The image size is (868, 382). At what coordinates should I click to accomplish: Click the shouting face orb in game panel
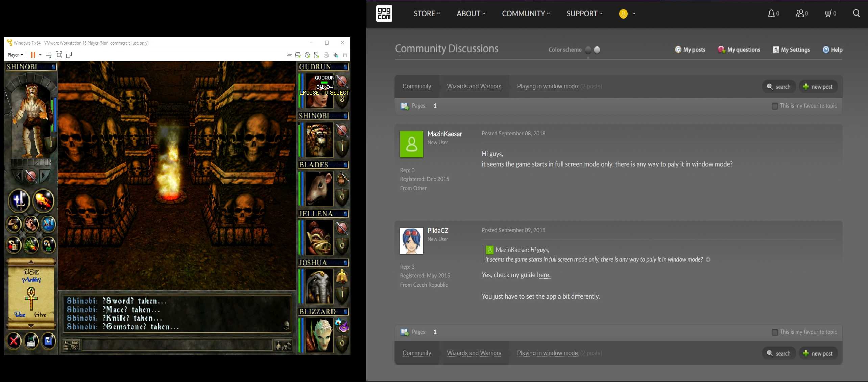coord(31,224)
